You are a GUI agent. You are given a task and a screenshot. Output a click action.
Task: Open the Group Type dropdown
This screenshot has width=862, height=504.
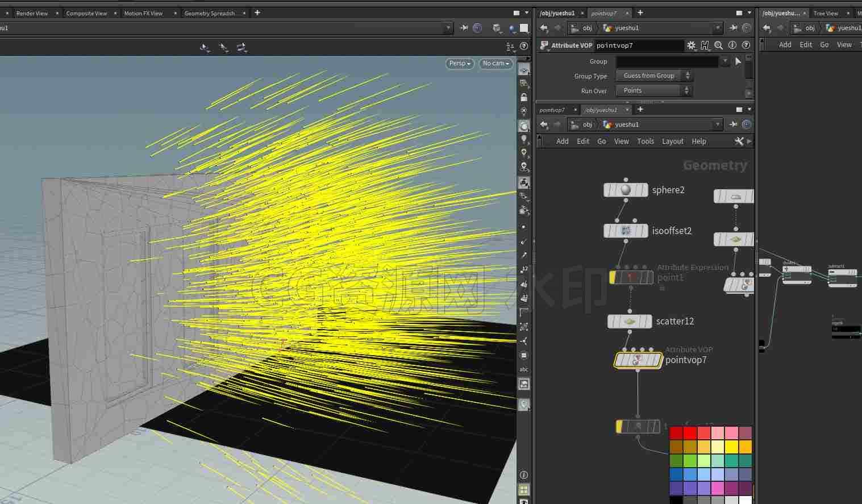click(x=654, y=76)
